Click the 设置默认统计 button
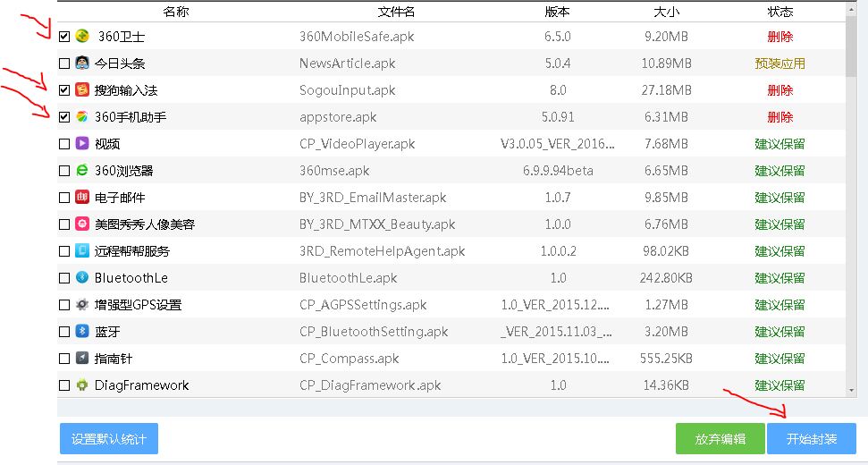The image size is (868, 465). point(109,439)
